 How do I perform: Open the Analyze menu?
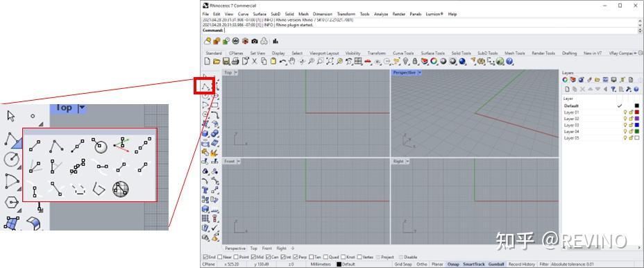[x=381, y=14]
